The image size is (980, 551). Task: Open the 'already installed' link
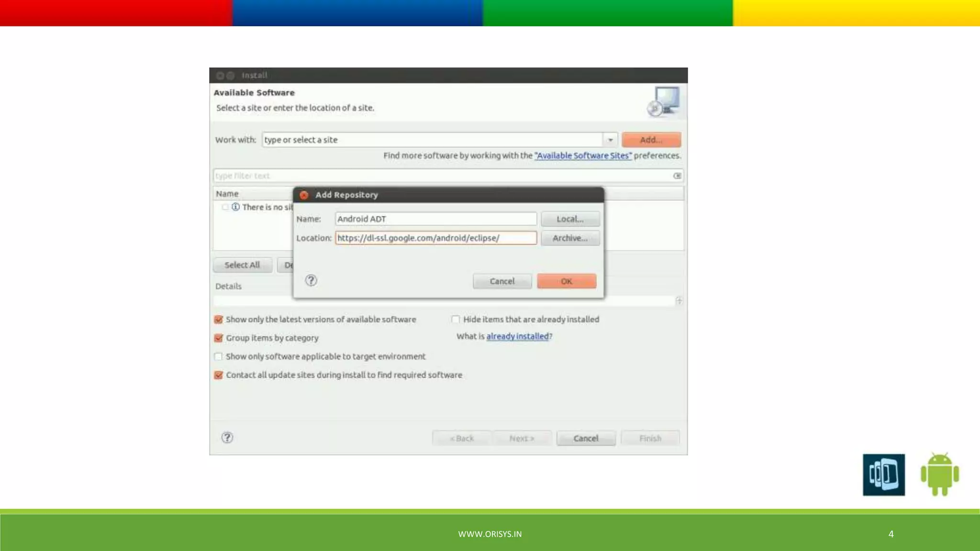tap(517, 336)
